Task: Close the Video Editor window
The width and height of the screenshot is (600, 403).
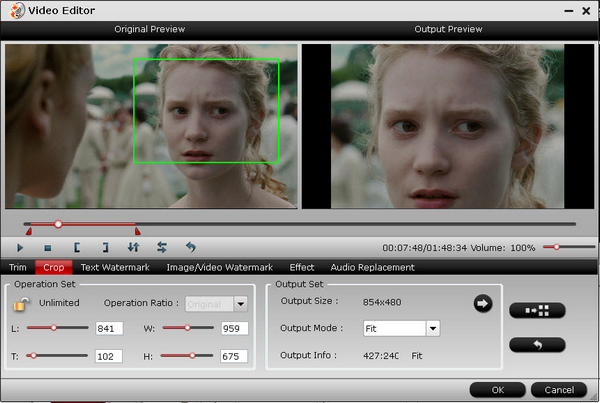Action: pyautogui.click(x=586, y=11)
